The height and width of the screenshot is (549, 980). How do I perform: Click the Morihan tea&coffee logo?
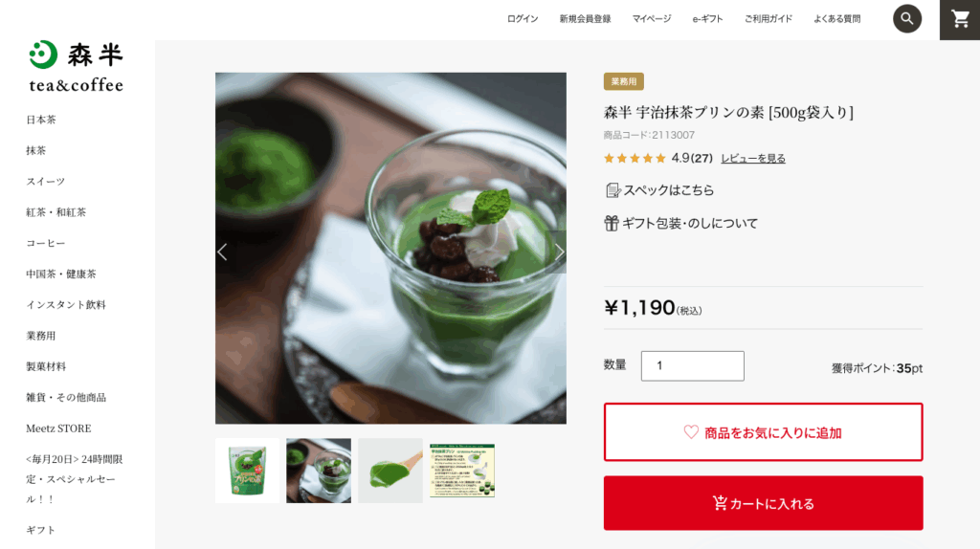click(x=77, y=67)
